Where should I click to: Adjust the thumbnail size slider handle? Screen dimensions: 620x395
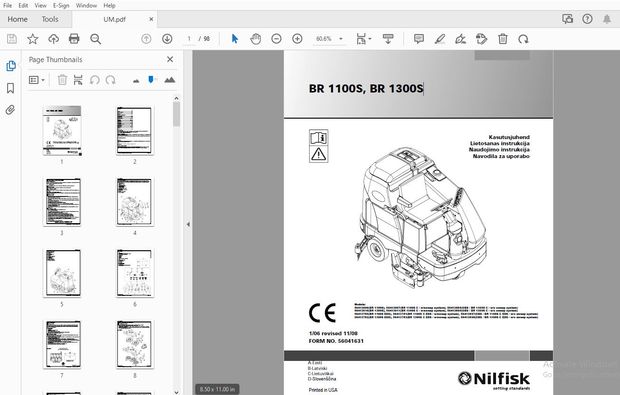click(151, 79)
